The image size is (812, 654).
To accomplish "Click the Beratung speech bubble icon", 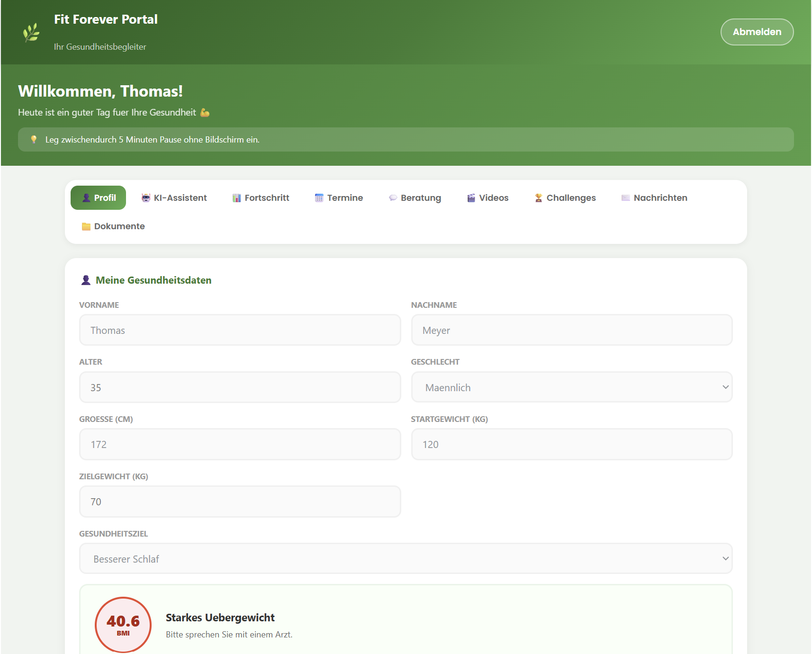I will point(393,198).
